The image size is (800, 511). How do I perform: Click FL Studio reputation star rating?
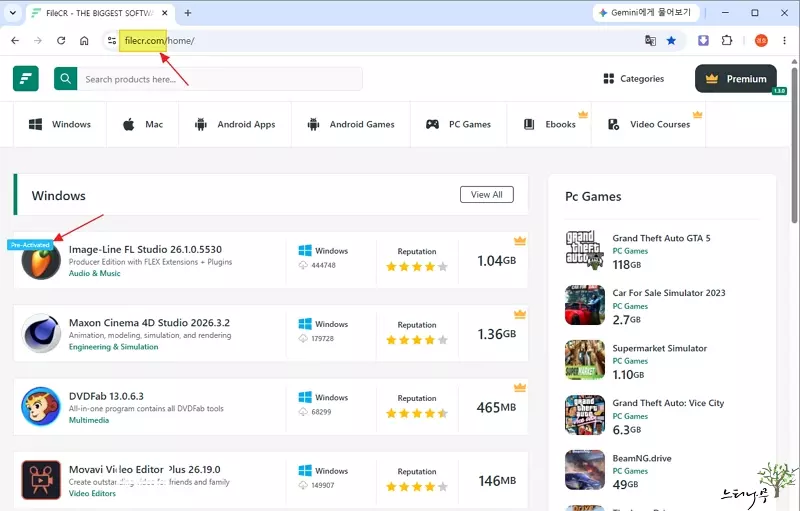417,267
